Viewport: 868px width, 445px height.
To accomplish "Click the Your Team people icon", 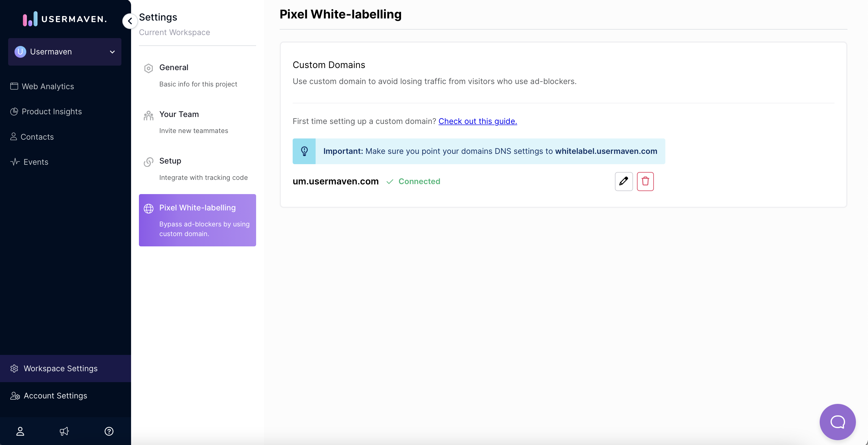I will point(149,115).
